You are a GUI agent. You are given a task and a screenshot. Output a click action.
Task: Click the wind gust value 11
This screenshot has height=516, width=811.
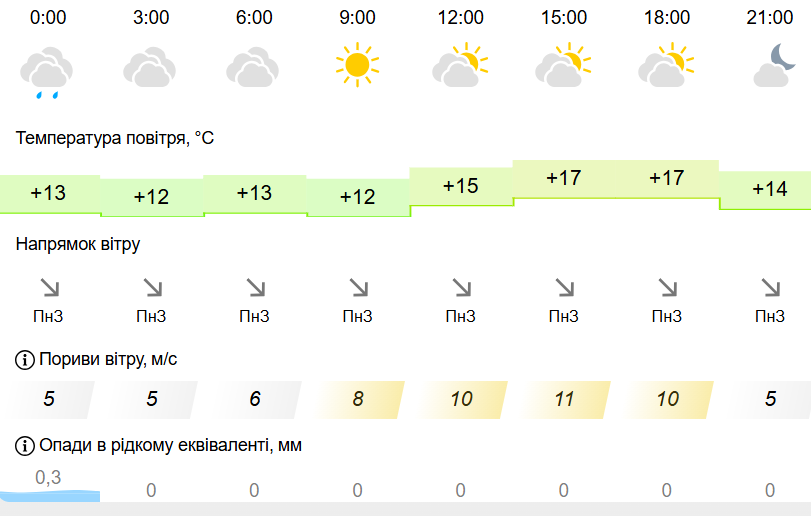coord(564,400)
